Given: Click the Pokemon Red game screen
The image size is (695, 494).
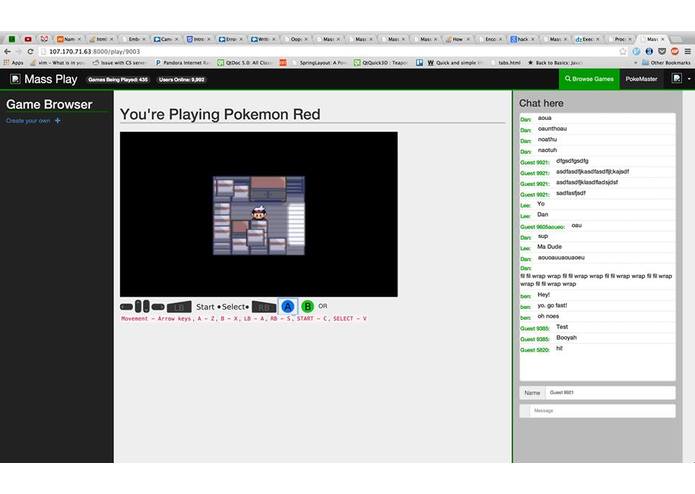Looking at the screenshot, I should (259, 215).
